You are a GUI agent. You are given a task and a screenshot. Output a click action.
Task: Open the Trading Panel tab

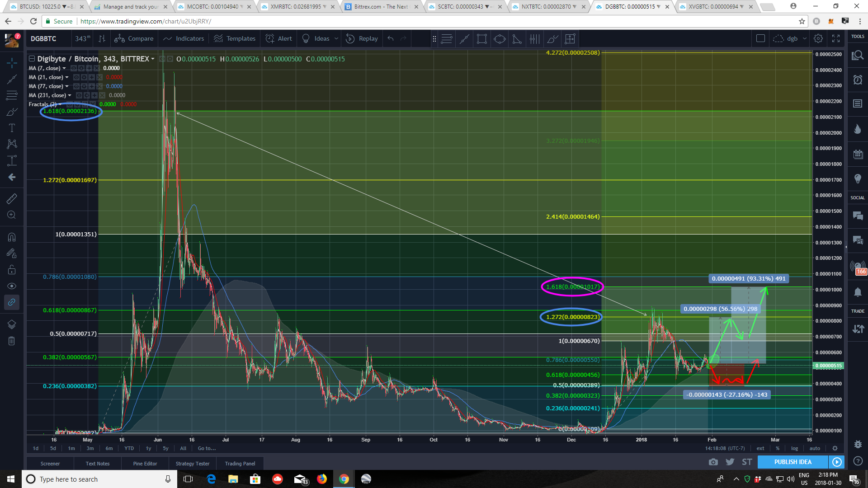click(x=240, y=464)
